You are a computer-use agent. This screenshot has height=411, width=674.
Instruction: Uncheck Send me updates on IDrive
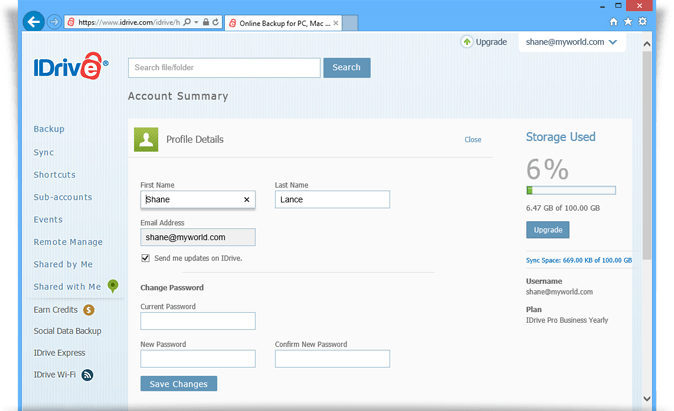tap(145, 258)
